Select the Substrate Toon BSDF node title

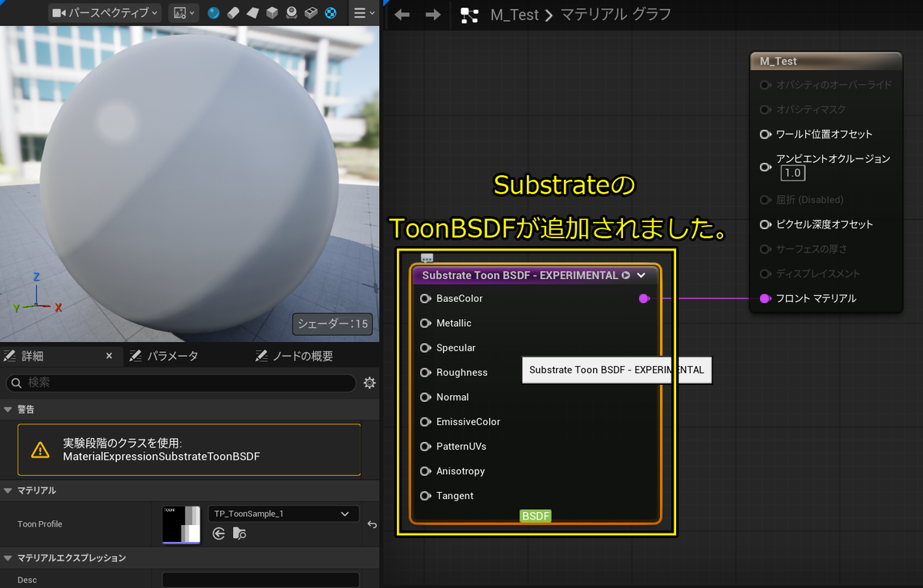[520, 275]
